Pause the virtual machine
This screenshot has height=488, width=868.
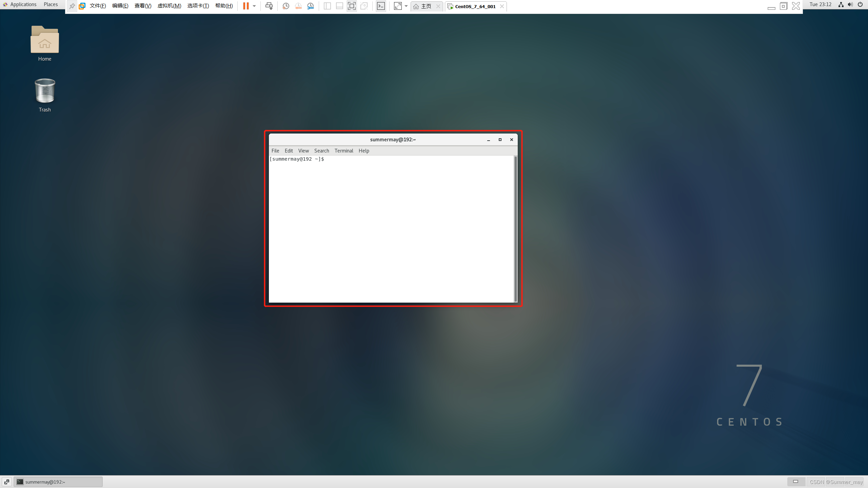[x=246, y=6]
